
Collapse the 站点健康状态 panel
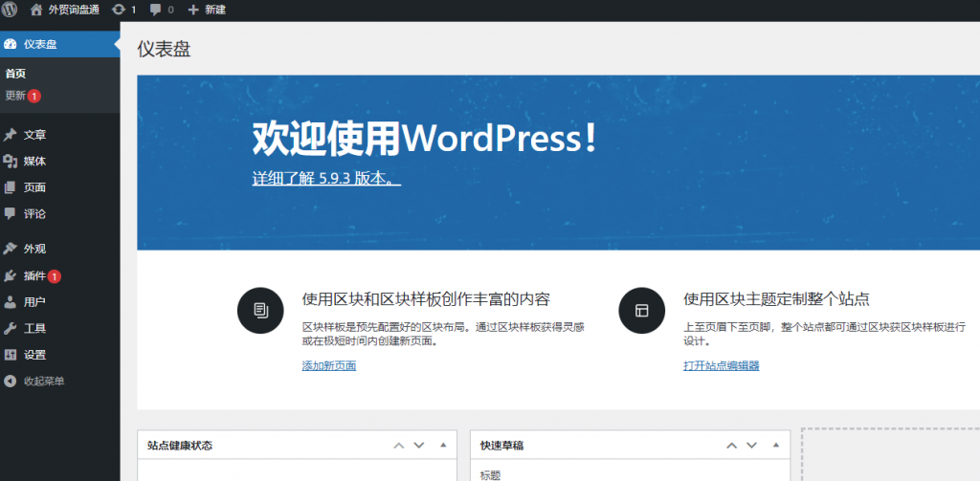click(x=443, y=446)
